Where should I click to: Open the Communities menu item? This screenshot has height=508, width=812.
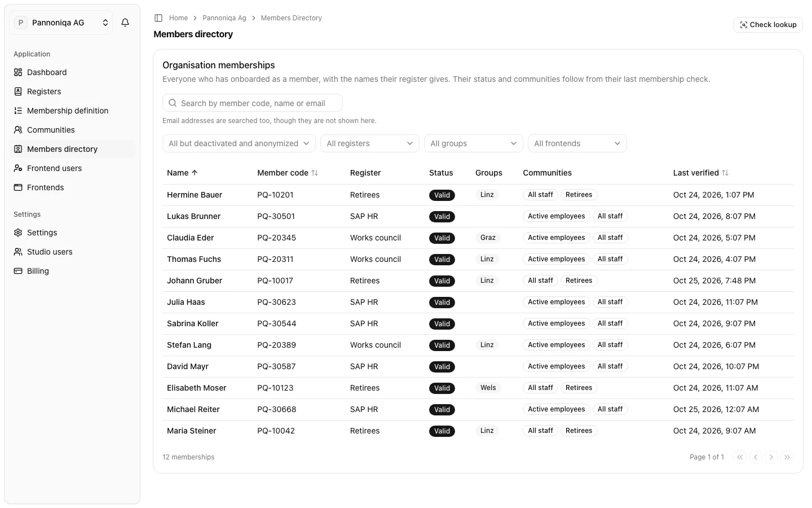point(72,130)
